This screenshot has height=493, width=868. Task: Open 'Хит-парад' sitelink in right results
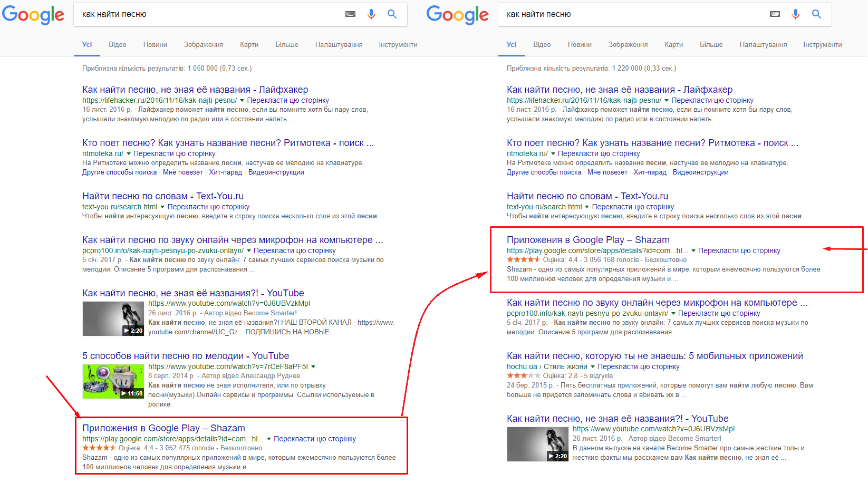(650, 172)
